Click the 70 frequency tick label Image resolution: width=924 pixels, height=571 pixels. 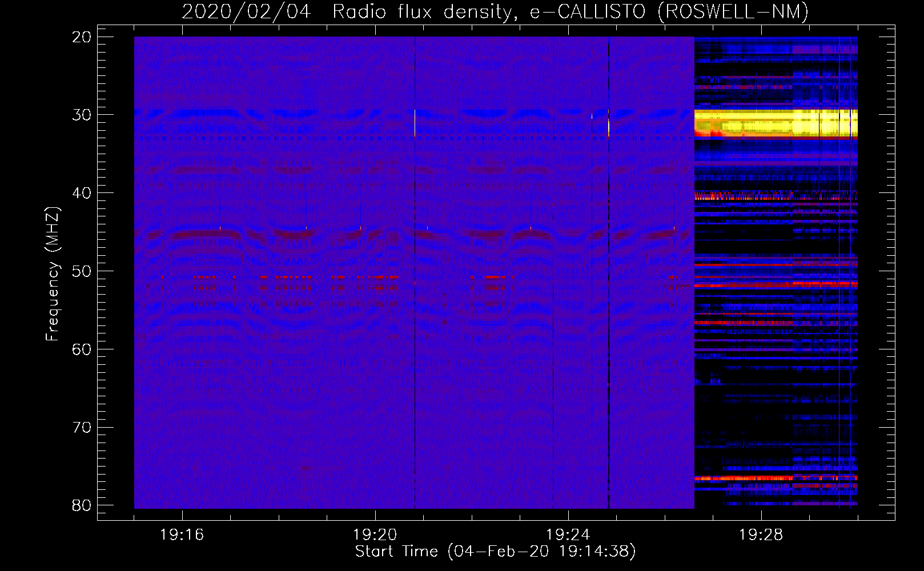(x=82, y=427)
